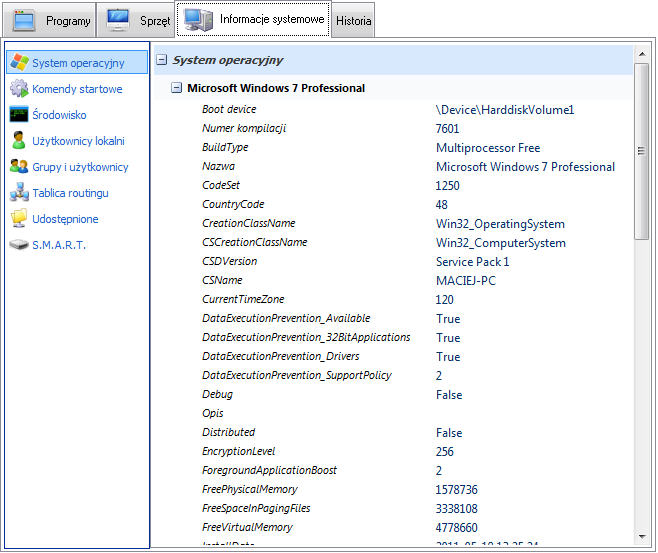Click the computer icon on Informacje systemowe tab

pos(198,20)
